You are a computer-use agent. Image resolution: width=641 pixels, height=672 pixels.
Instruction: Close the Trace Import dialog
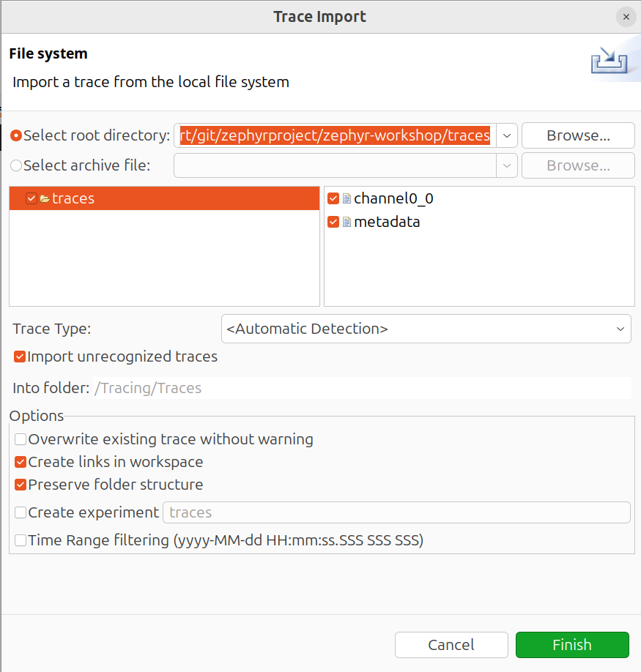[626, 16]
